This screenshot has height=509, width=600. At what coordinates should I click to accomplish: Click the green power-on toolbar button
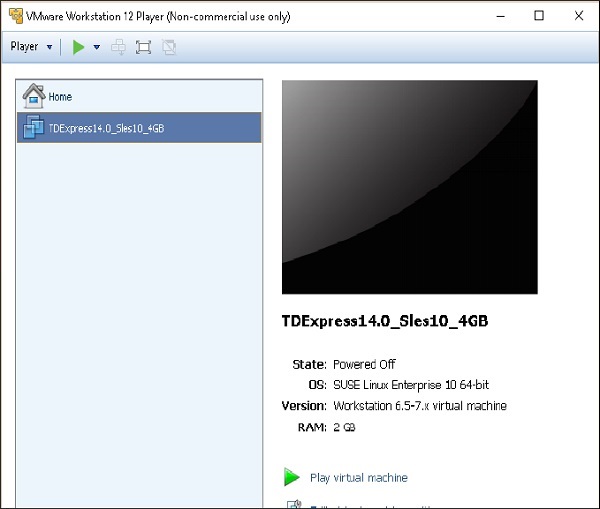click(x=78, y=47)
